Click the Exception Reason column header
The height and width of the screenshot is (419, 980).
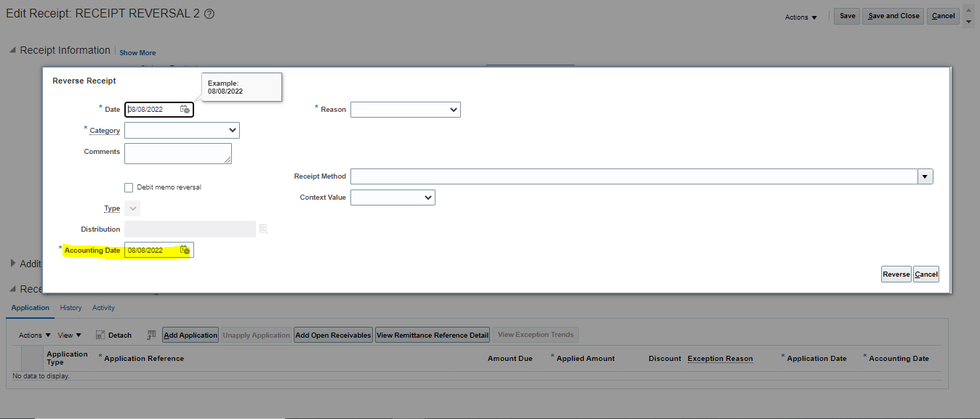(720, 358)
